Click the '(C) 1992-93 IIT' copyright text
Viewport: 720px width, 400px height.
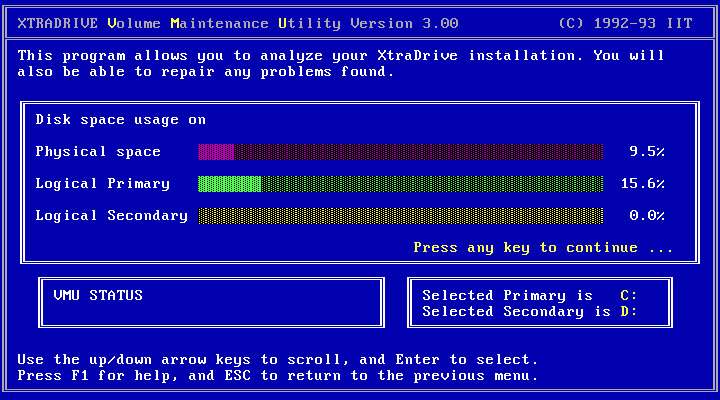625,23
